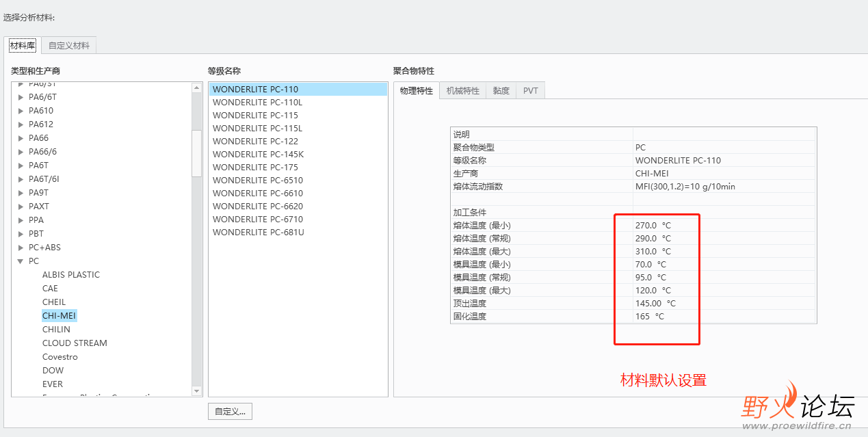868x437 pixels.
Task: Switch to the 黏度 tab
Action: click(x=501, y=90)
